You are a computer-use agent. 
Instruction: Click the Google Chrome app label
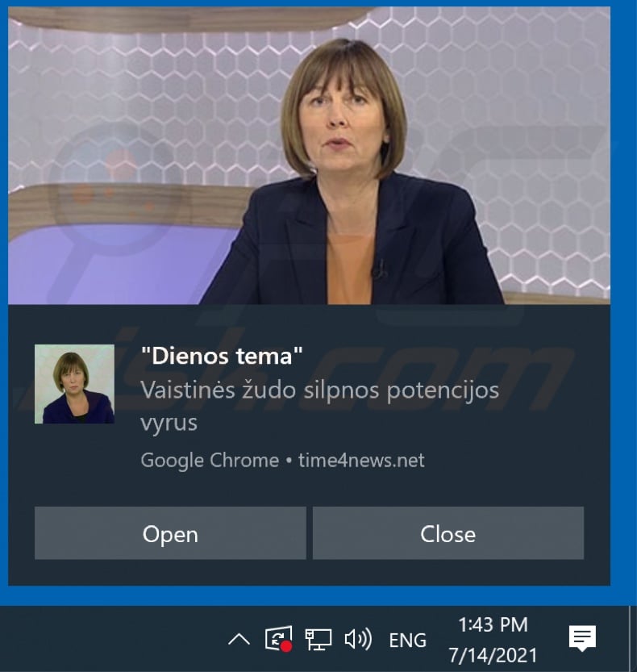tap(210, 461)
